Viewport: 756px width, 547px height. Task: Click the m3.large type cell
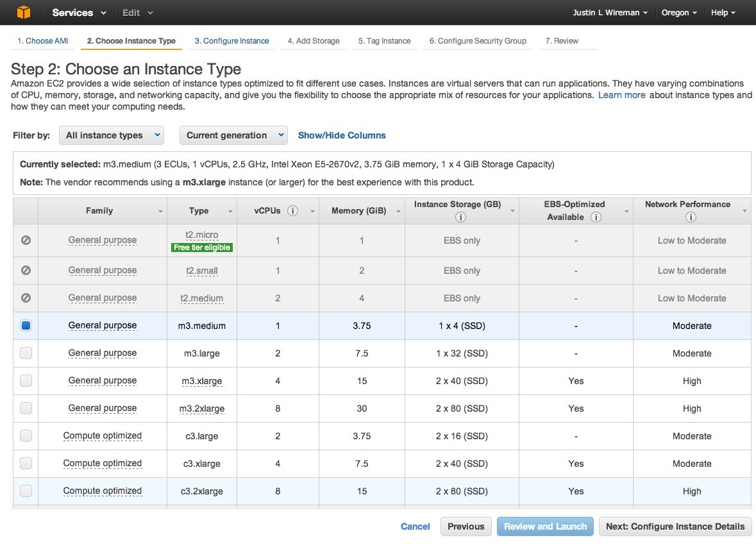(x=201, y=353)
